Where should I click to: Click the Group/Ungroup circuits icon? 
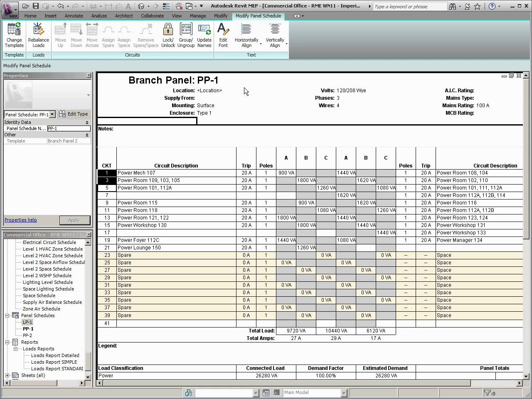[x=186, y=30]
